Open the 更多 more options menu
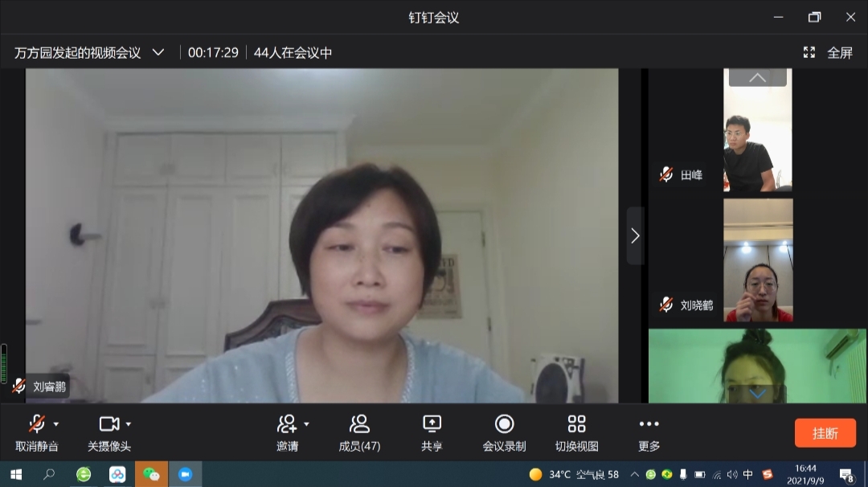This screenshot has height=487, width=868. tap(649, 433)
